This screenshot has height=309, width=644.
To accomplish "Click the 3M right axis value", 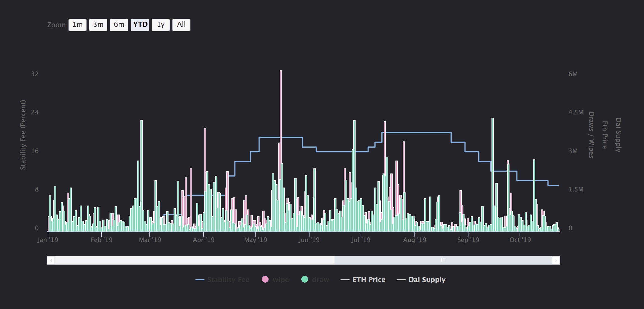I will tap(573, 151).
